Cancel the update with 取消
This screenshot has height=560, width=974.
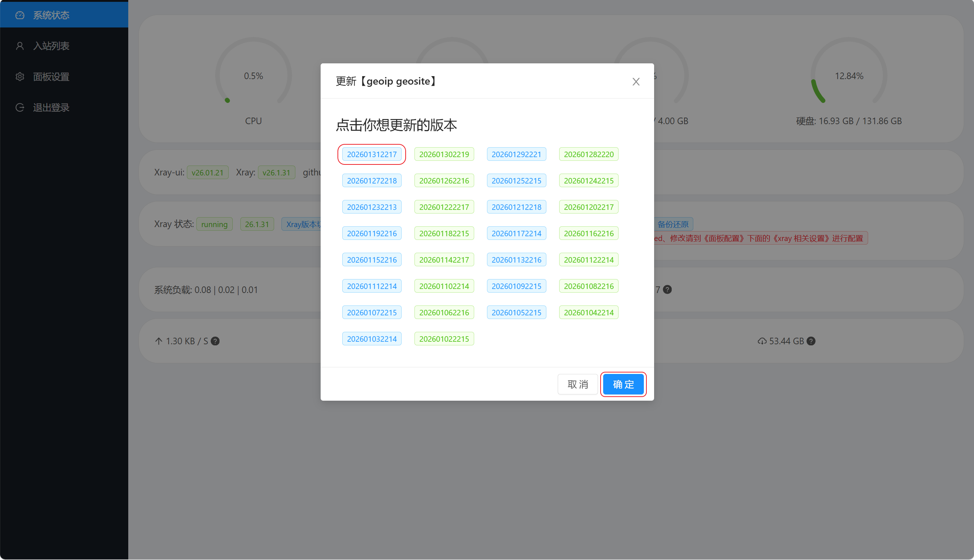578,384
